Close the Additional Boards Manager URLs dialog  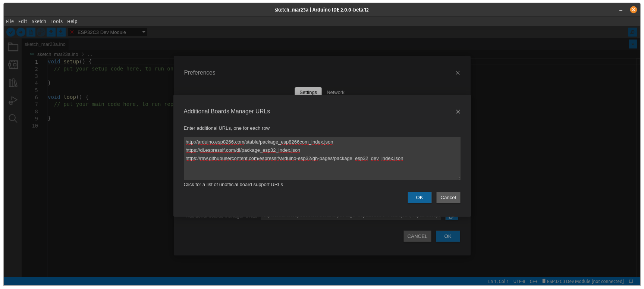pos(458,111)
